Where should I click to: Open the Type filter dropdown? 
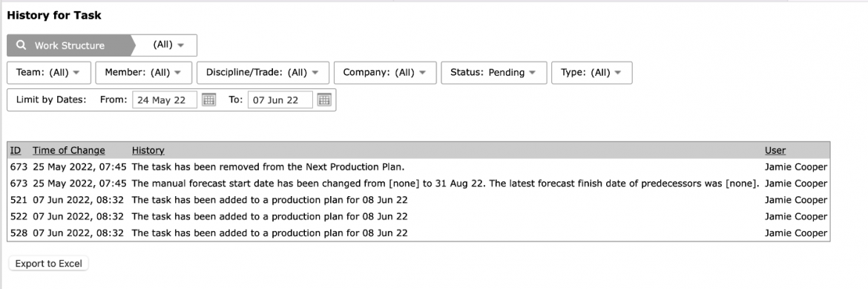click(x=592, y=73)
